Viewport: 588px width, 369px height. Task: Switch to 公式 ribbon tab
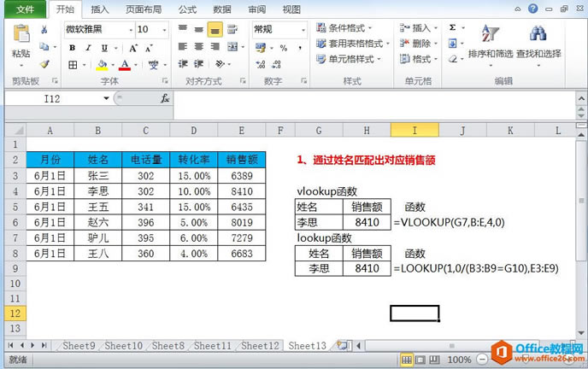point(187,9)
